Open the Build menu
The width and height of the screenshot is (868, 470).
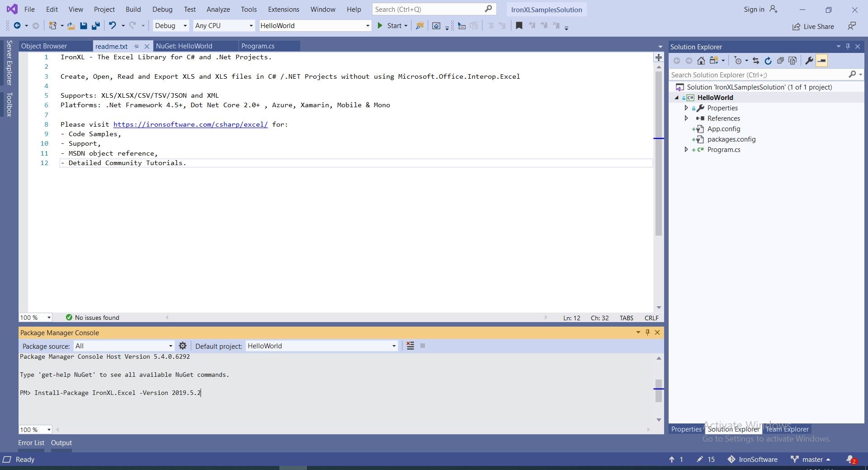coord(133,9)
